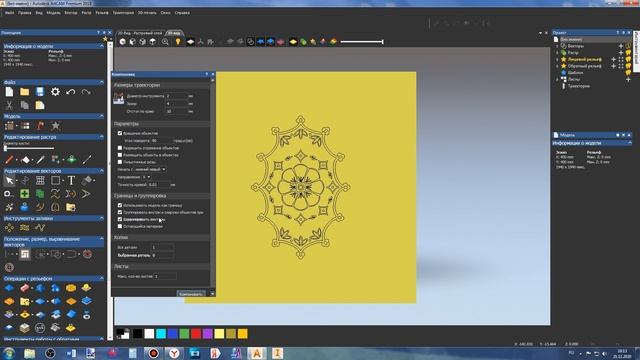Viewport: 640px width, 360px height.
Task: Enable Размещать объекты в объектах checkbox
Action: point(120,155)
